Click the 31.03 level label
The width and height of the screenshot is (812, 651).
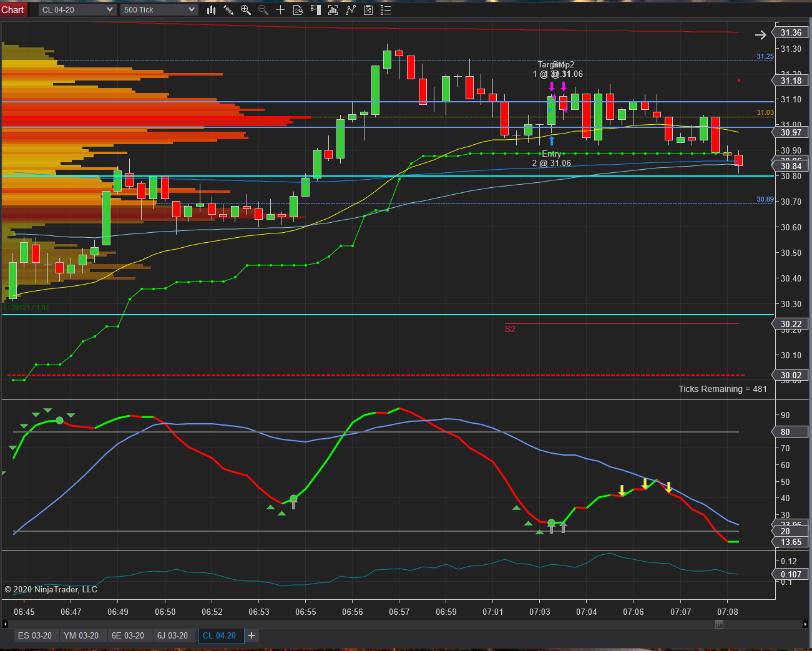click(765, 112)
